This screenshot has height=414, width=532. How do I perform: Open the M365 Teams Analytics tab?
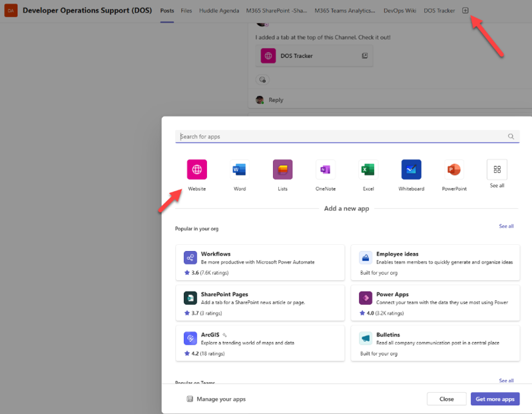345,11
